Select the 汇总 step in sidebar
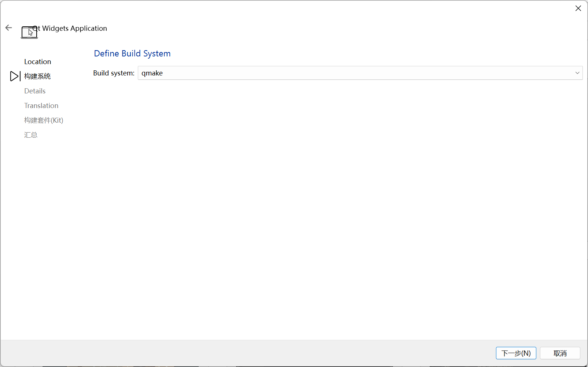The height and width of the screenshot is (367, 588). (31, 135)
